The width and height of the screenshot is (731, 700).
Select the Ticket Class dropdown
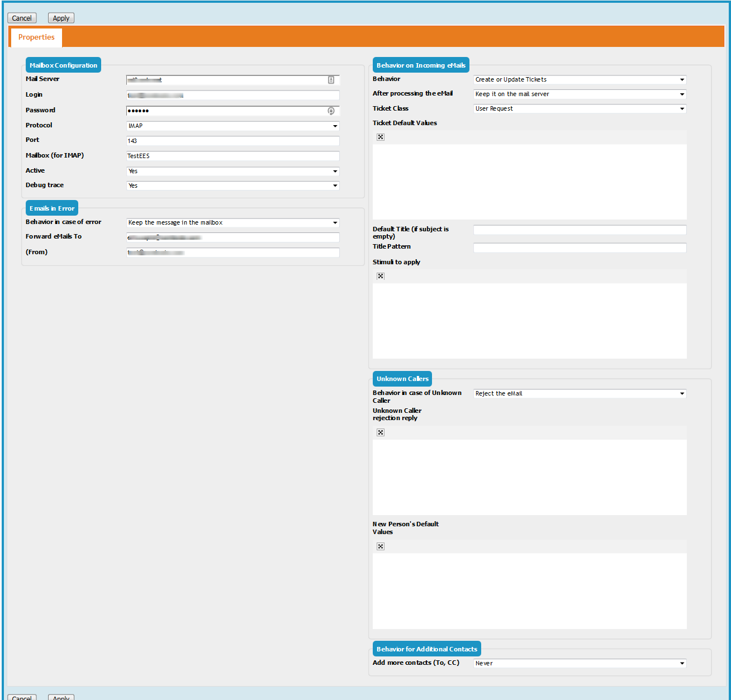tap(580, 109)
